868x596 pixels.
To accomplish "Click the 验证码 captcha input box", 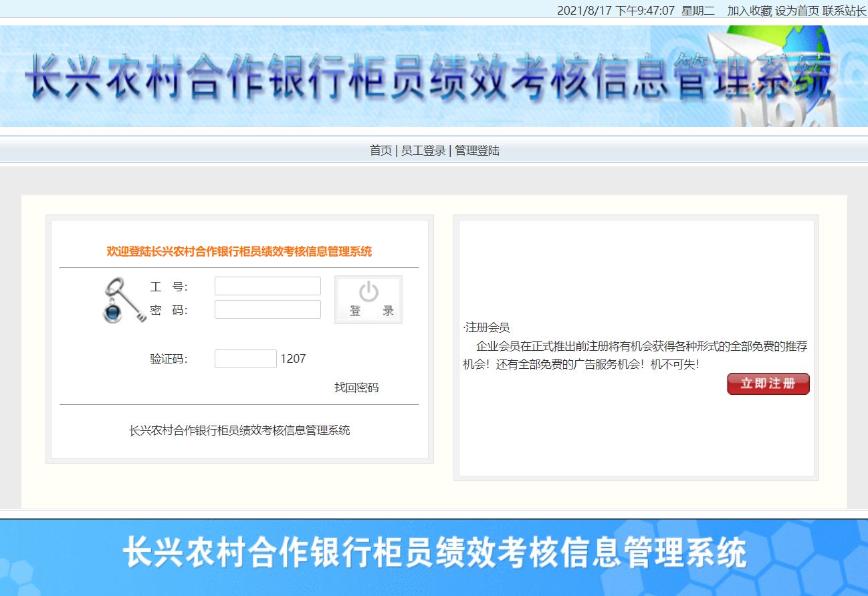I will pos(245,359).
